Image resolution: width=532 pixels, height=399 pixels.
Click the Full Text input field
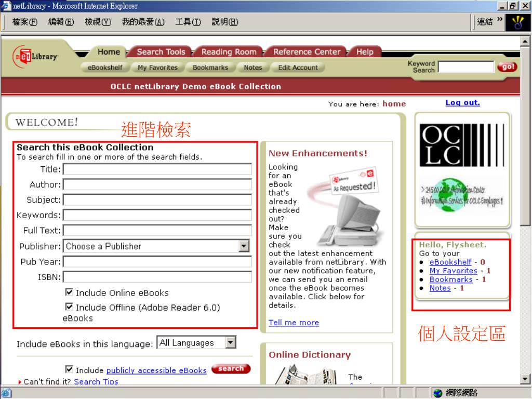[157, 230]
